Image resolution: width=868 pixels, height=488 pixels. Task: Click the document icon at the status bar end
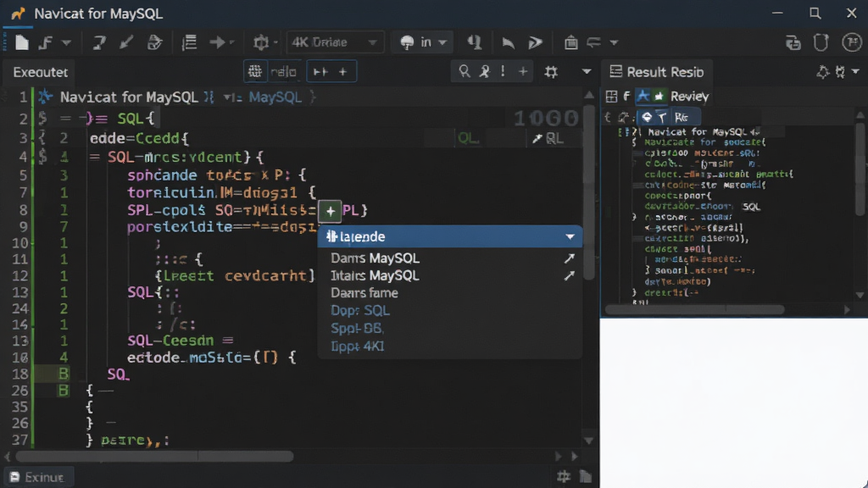click(x=585, y=476)
